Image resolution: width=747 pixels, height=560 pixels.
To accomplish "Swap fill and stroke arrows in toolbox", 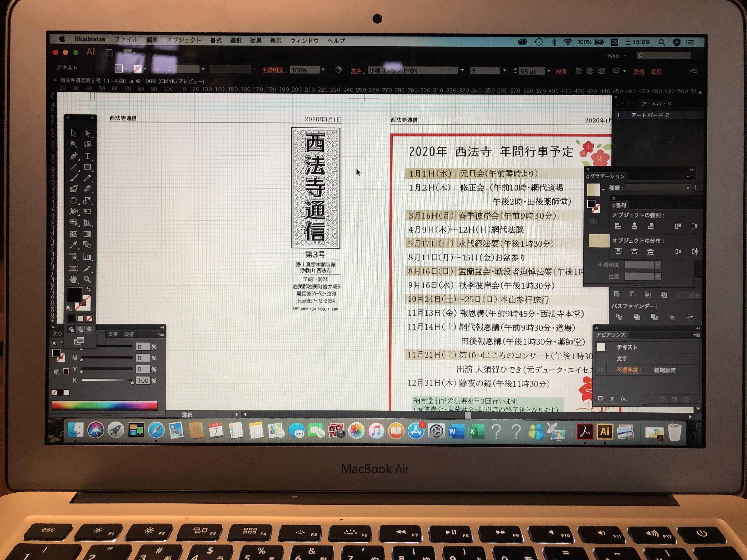I will (89, 289).
